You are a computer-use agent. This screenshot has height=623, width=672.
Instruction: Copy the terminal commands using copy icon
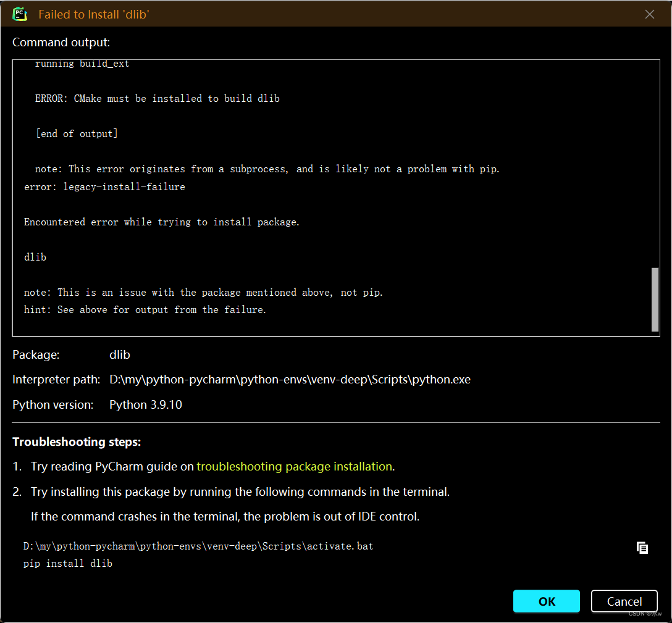[642, 548]
